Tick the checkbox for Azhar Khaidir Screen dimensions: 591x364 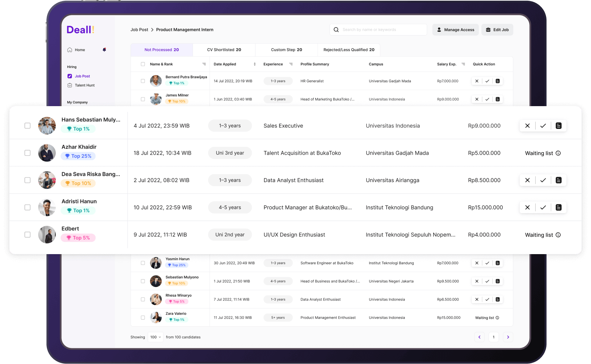point(27,153)
